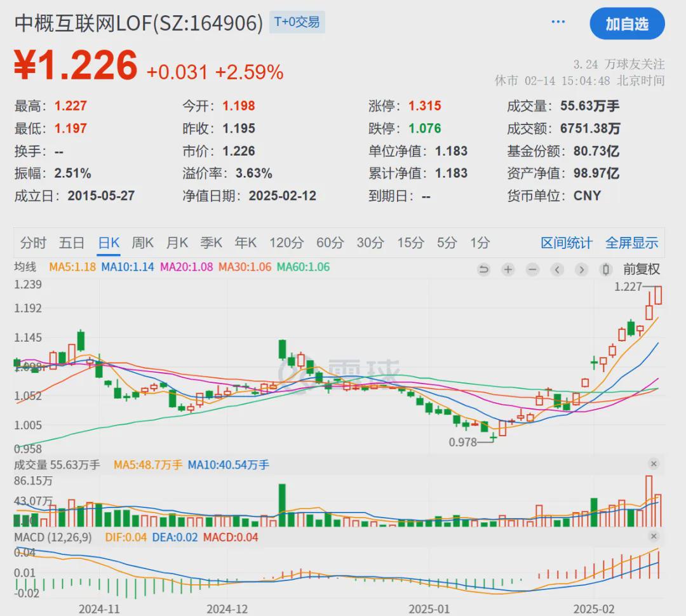Click the 最高 value 1.227
The width and height of the screenshot is (686, 616).
(71, 106)
